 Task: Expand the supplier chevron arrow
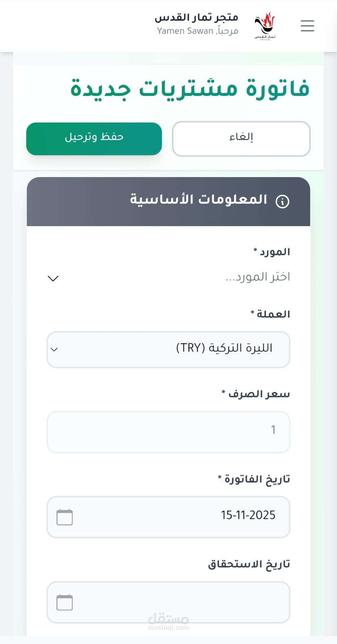click(53, 278)
